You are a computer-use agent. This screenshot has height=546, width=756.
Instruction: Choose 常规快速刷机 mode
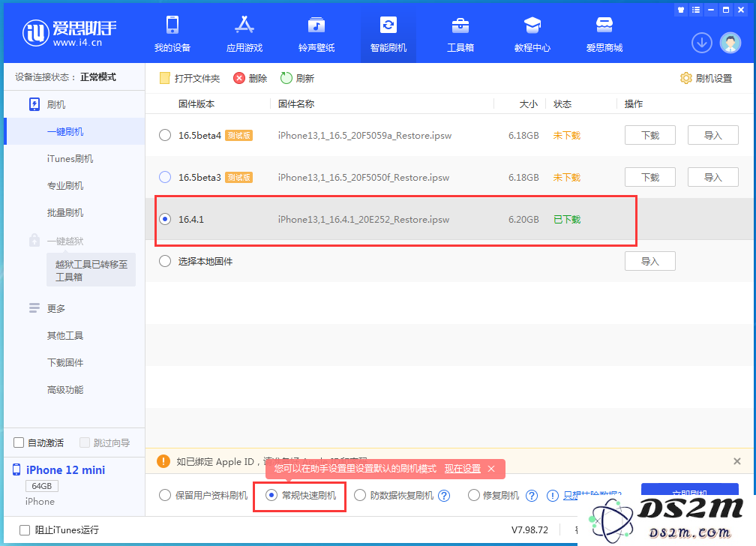[271, 495]
